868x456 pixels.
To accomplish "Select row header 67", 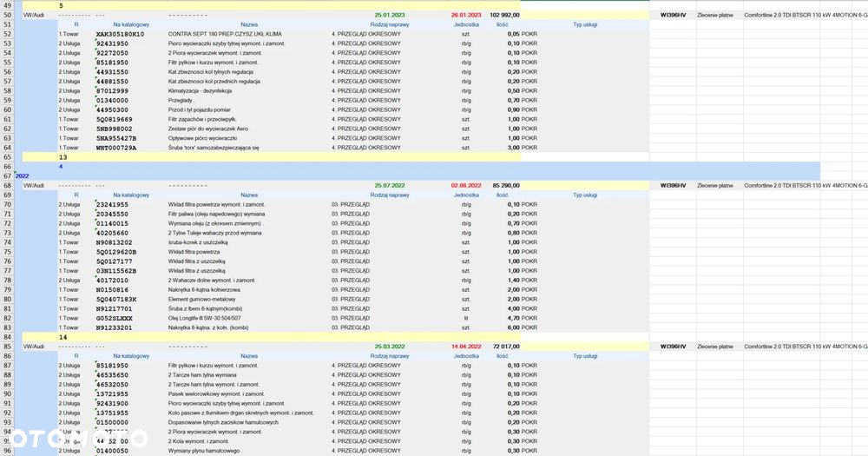I will [7, 175].
